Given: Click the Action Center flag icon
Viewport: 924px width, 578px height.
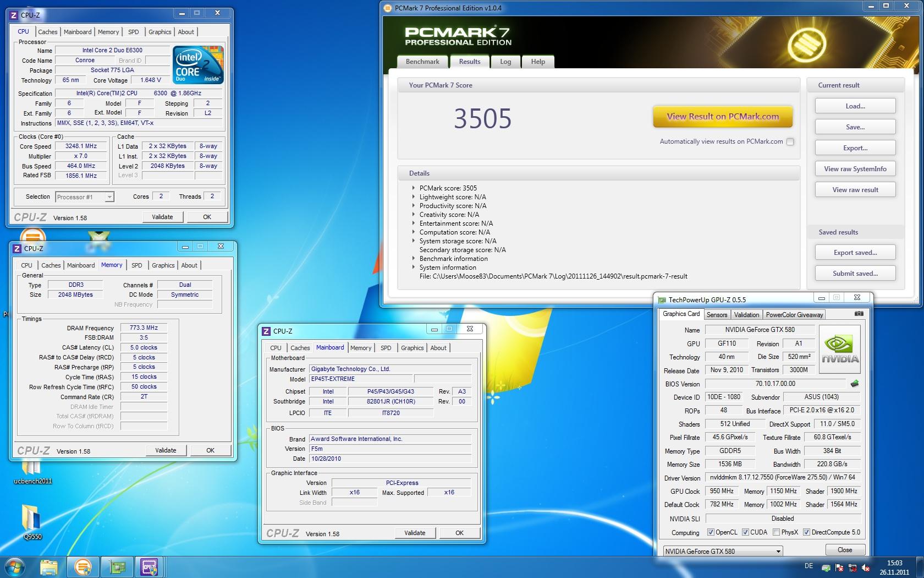Looking at the screenshot, I should point(839,568).
